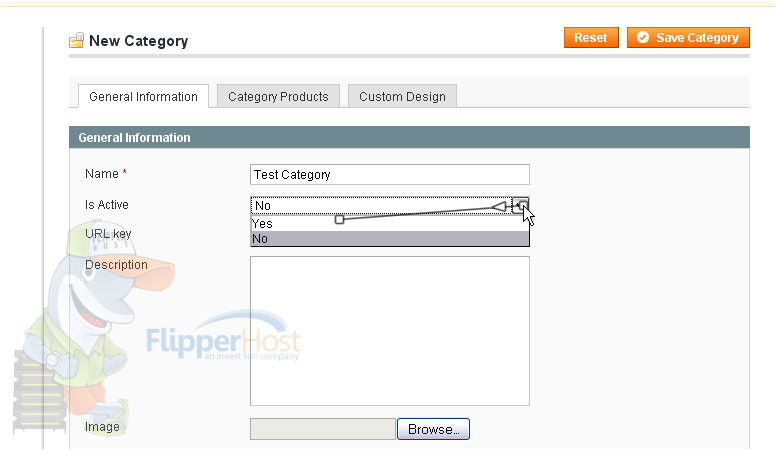Click the General Information section header

click(x=409, y=137)
